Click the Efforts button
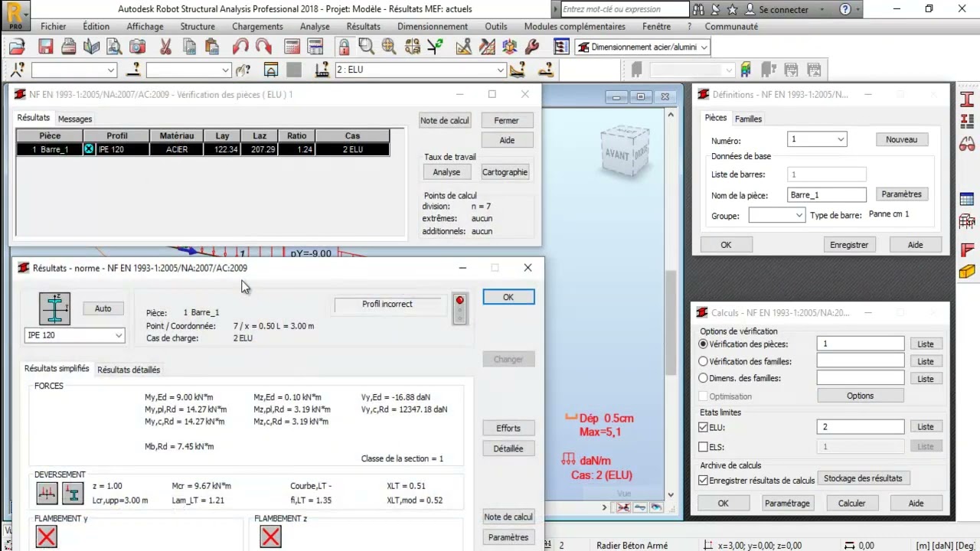980x551 pixels. pyautogui.click(x=508, y=429)
